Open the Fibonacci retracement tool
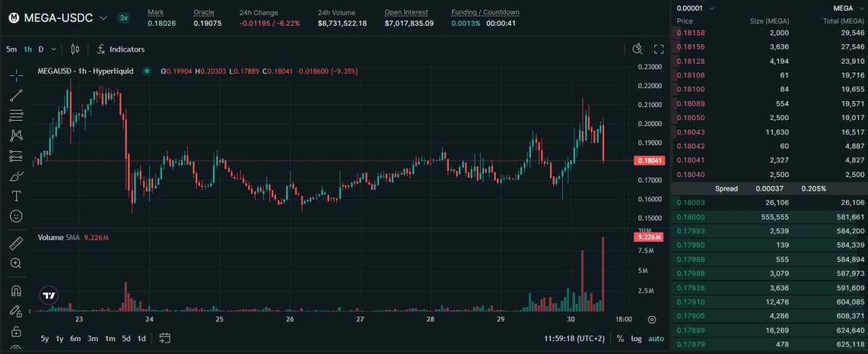Image resolution: width=868 pixels, height=354 pixels. 16,115
